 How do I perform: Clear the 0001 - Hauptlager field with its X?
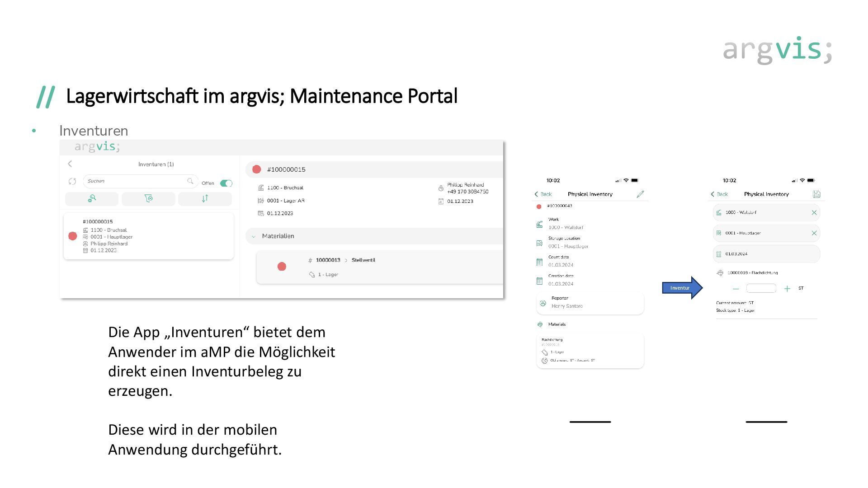click(x=814, y=233)
